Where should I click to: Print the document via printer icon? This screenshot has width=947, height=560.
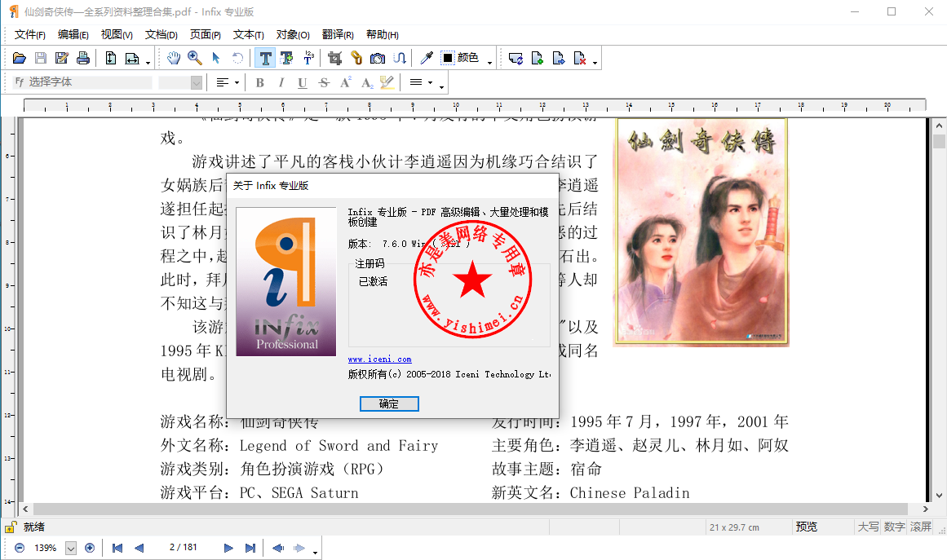pyautogui.click(x=82, y=58)
